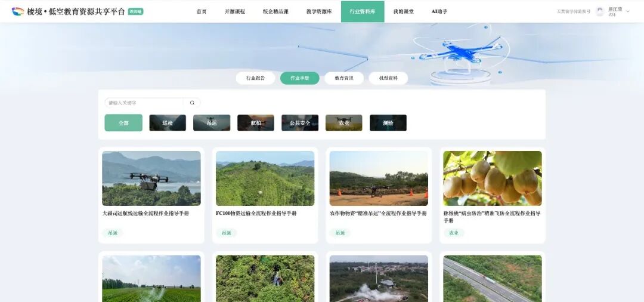Switch to the 机型资料 tab
This screenshot has width=644, height=302.
pos(388,78)
